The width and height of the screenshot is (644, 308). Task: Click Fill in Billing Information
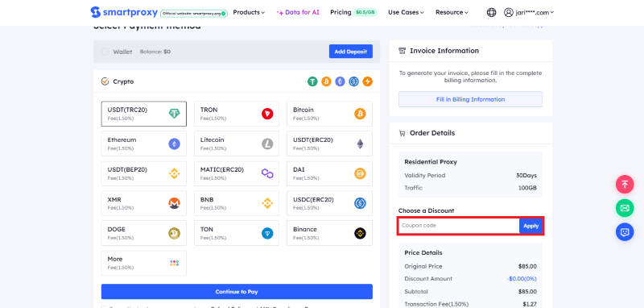tap(470, 99)
